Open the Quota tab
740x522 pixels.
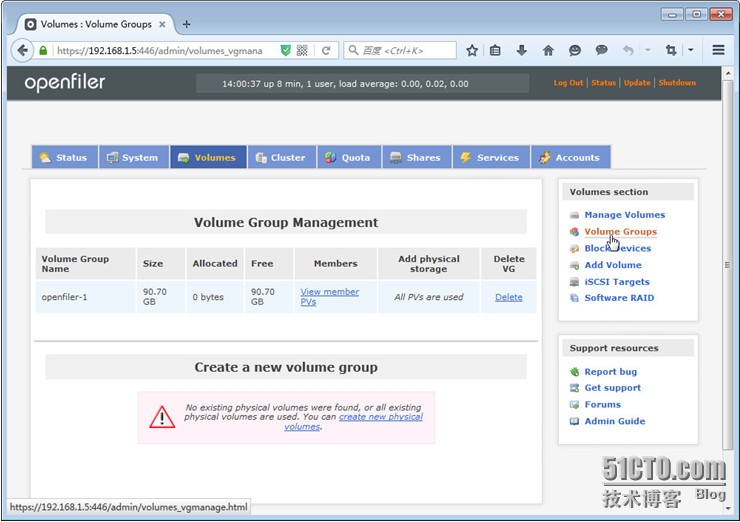click(x=346, y=158)
